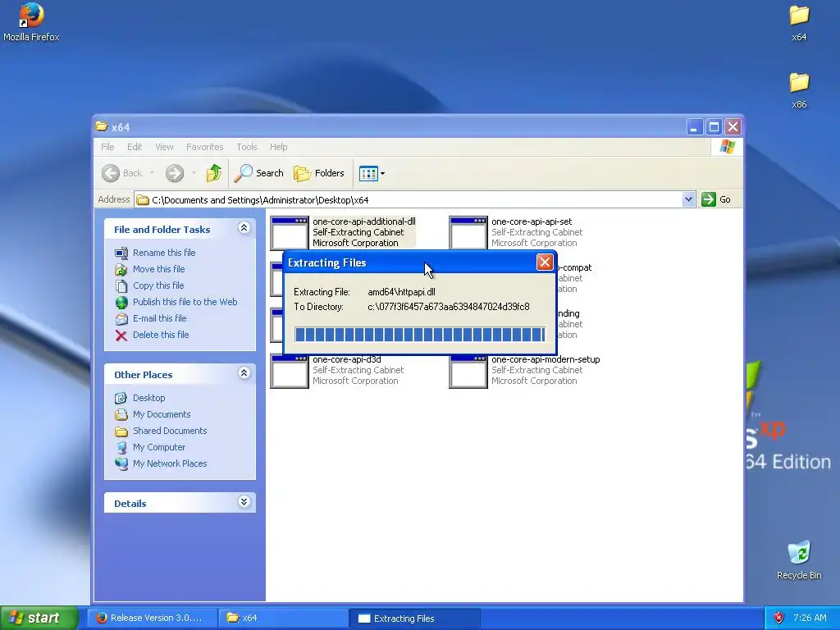The height and width of the screenshot is (630, 840).
Task: Select the x86 folder on the desktop
Action: (x=799, y=90)
